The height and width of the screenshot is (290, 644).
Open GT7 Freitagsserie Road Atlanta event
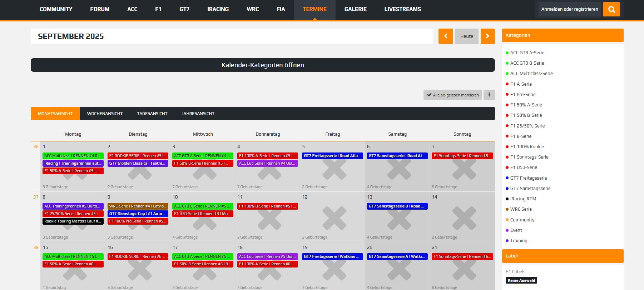click(x=332, y=156)
